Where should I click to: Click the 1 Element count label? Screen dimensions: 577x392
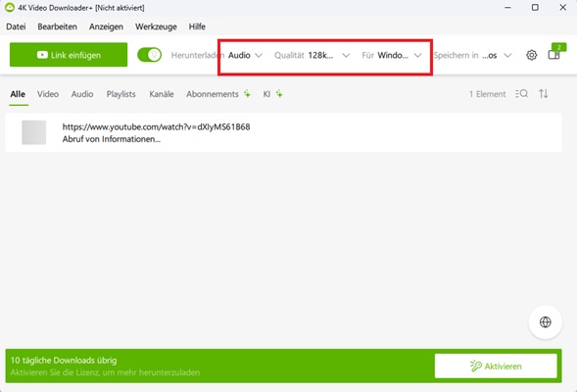tap(487, 94)
